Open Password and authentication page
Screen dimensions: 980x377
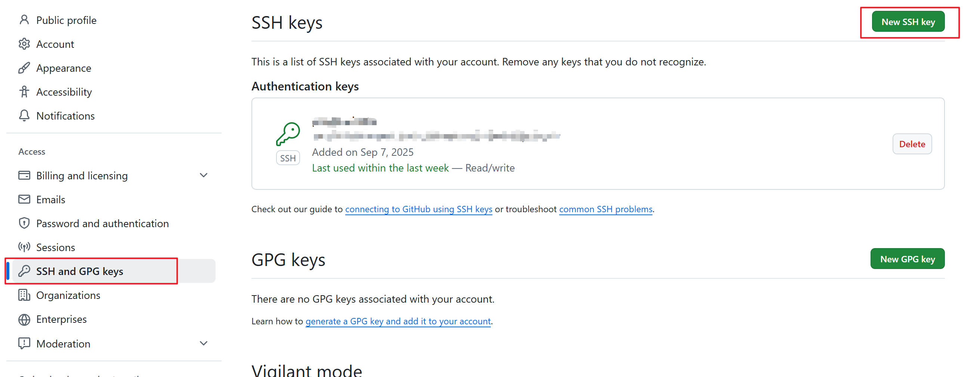coord(102,223)
